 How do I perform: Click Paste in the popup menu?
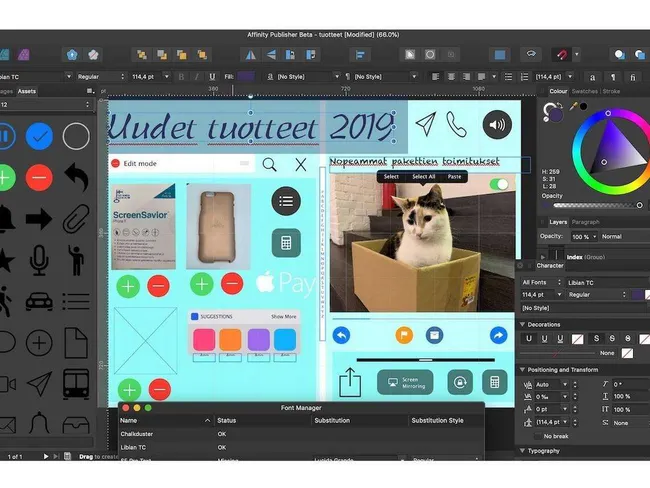tap(454, 176)
